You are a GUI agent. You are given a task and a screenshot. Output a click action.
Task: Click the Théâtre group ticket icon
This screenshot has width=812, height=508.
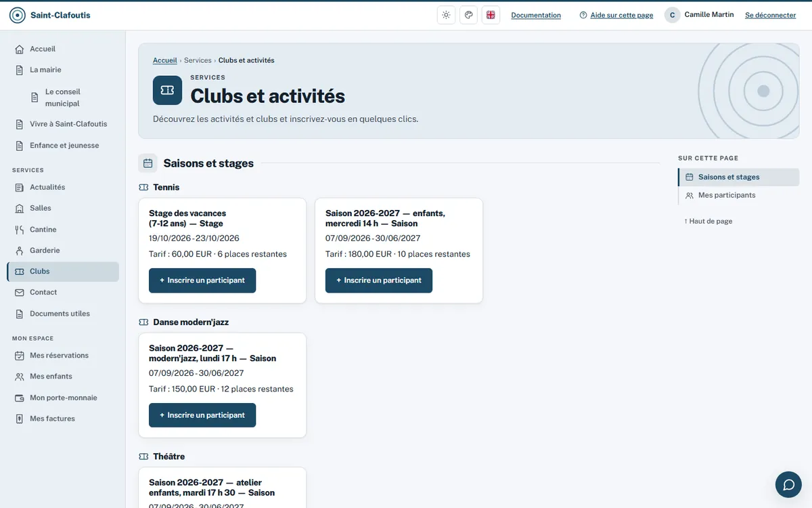click(x=143, y=457)
